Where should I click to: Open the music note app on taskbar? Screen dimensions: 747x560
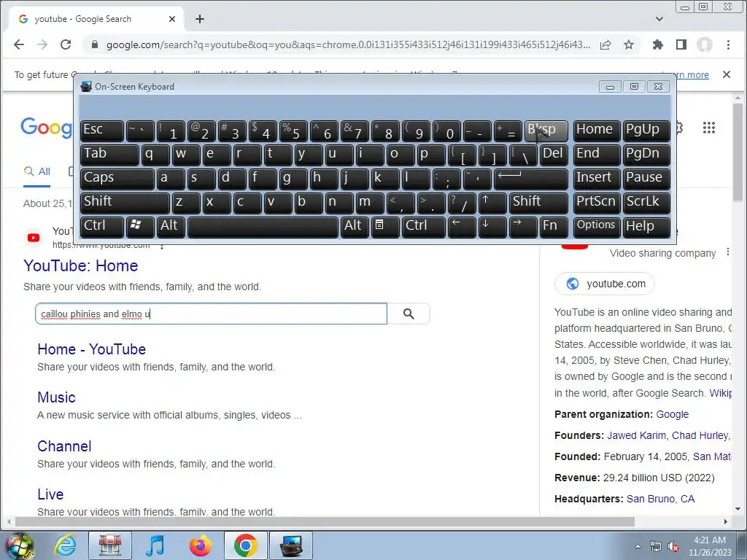tap(155, 545)
